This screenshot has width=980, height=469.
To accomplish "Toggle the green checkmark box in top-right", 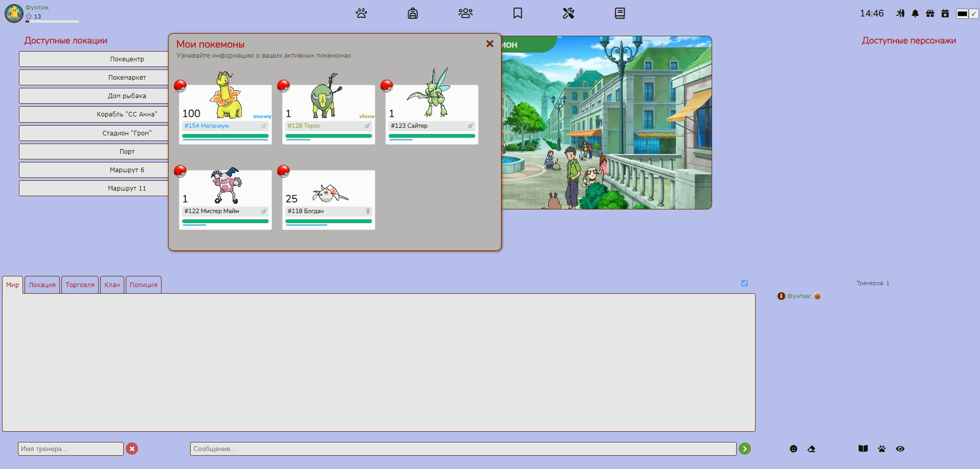I will [974, 14].
